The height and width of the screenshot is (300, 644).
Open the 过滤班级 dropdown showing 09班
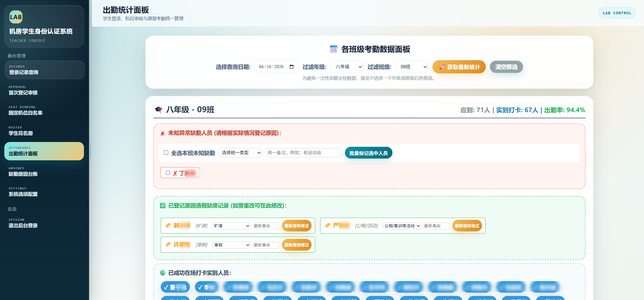[x=412, y=67]
